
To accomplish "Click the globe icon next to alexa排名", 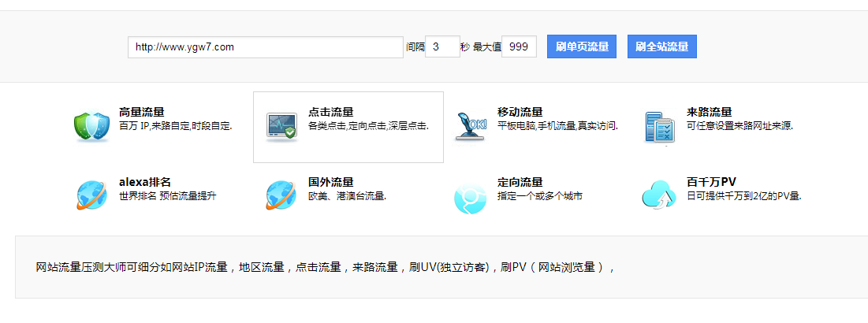I will (92, 195).
